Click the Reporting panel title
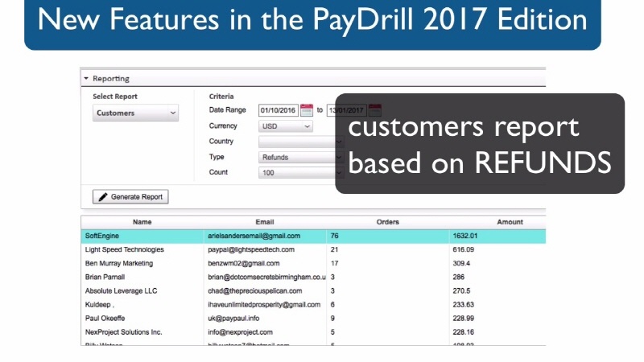Viewport: 644px width, 362px height. pos(111,78)
